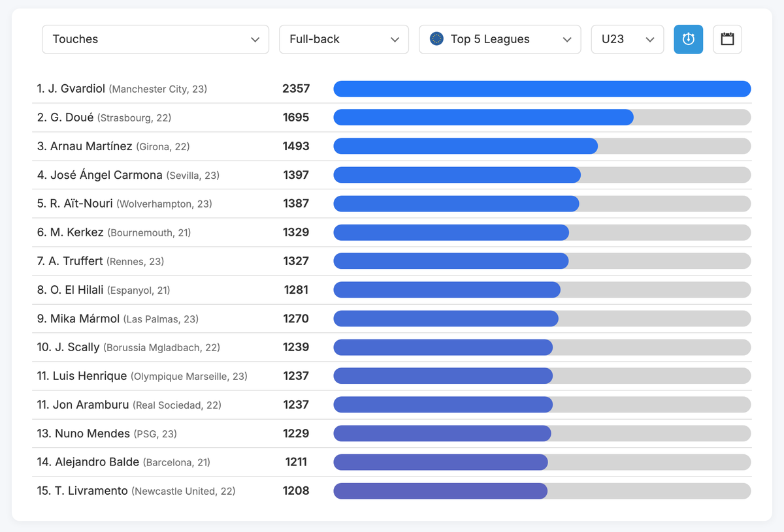The width and height of the screenshot is (784, 532).
Task: Click Jon Aramburu player entry
Action: (x=129, y=405)
